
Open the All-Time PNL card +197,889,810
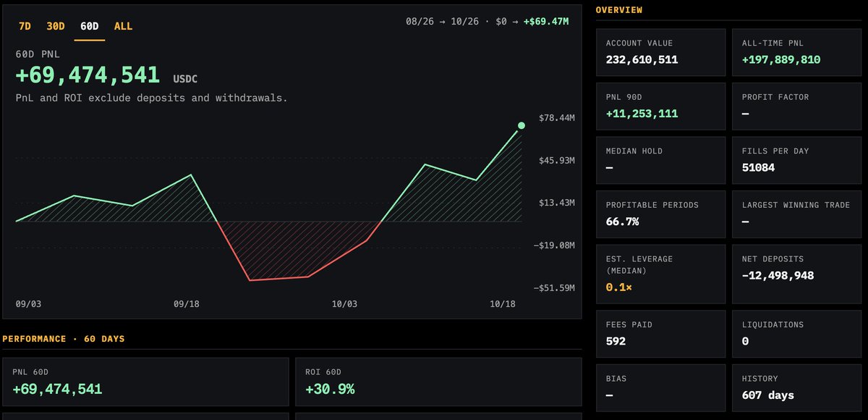point(796,52)
